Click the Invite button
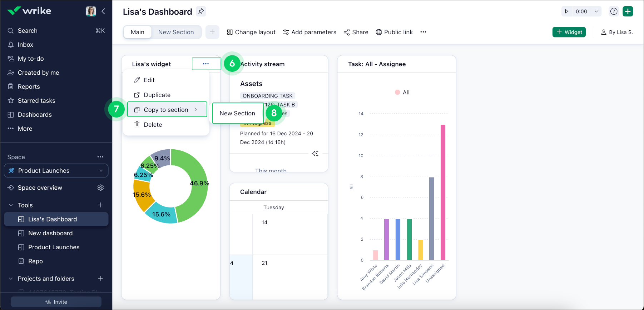The width and height of the screenshot is (644, 310). click(56, 302)
